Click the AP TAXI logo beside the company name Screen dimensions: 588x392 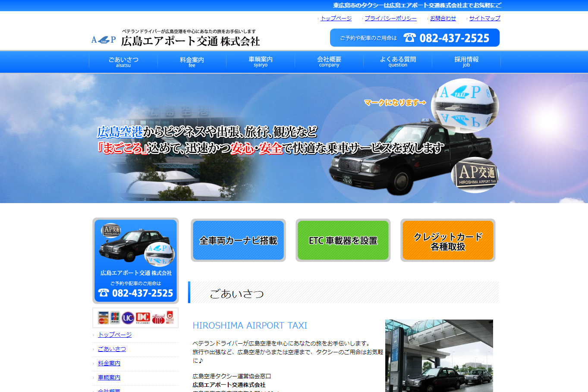tap(104, 40)
